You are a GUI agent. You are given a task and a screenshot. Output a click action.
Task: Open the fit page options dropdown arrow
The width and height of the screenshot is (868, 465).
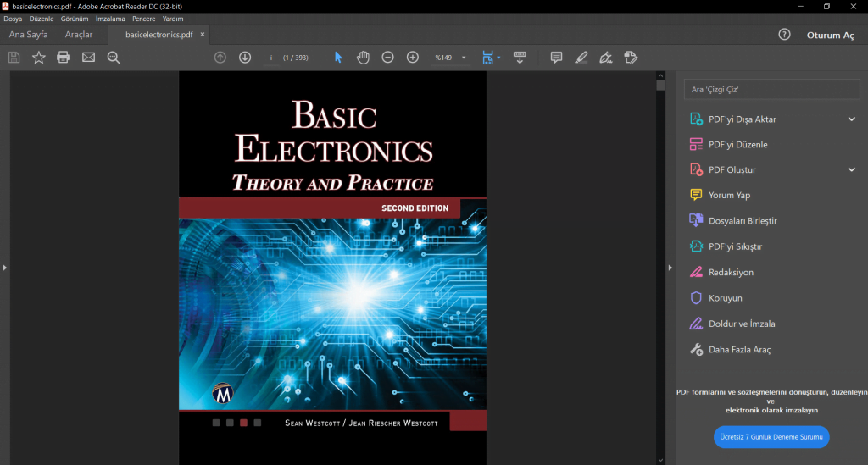pyautogui.click(x=498, y=58)
